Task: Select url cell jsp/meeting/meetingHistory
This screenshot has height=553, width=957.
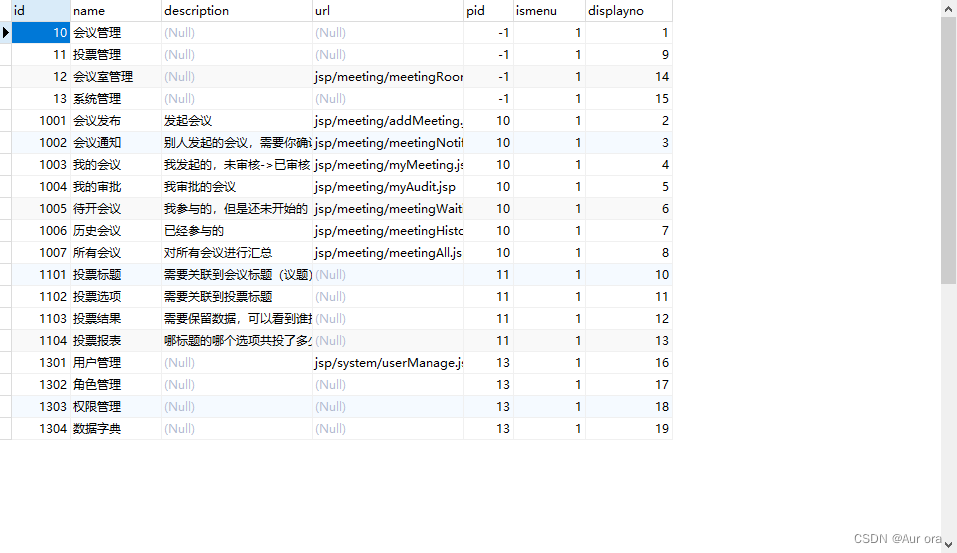Action: pos(388,231)
